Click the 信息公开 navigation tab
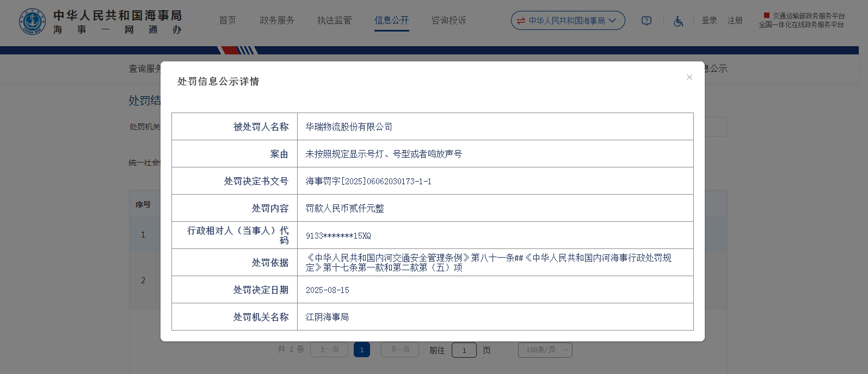Viewport: 868px width, 374px height. (x=391, y=21)
